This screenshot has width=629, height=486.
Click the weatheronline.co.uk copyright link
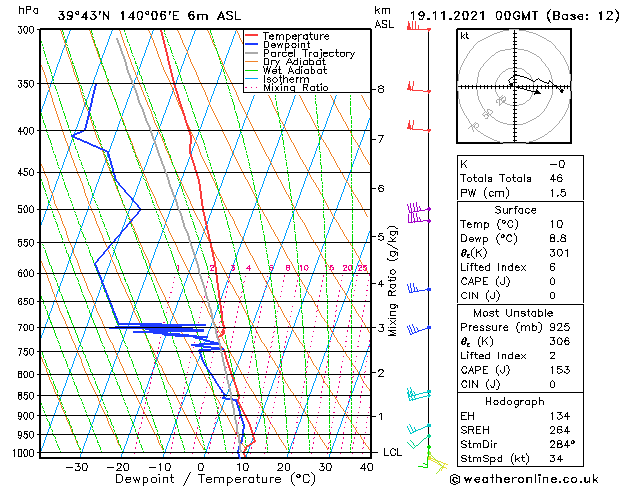pyautogui.click(x=524, y=479)
